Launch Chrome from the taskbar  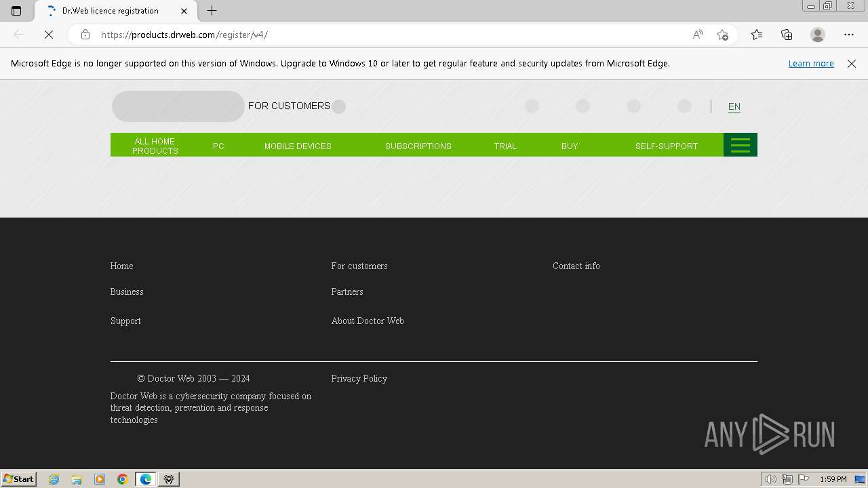(123, 479)
